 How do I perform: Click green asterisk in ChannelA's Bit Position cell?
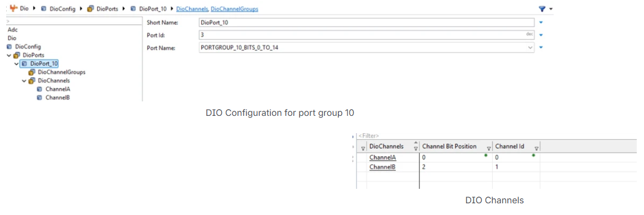[x=486, y=155]
